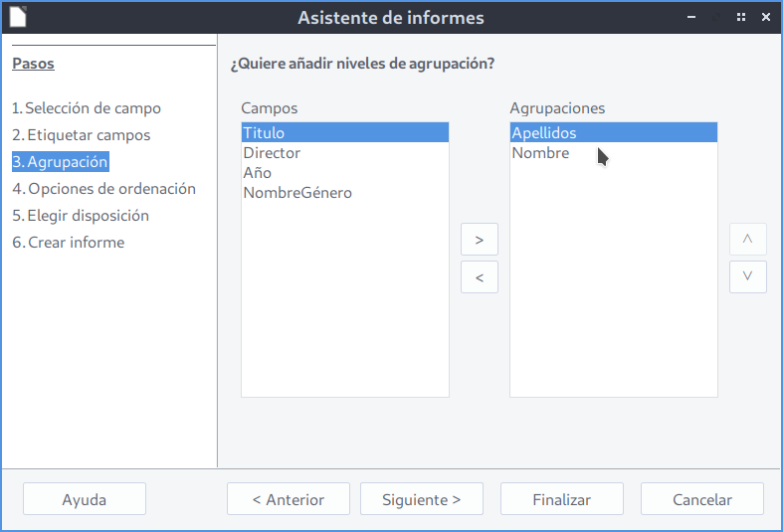Choose the Director field in Campos
Viewport: 783px width, 532px height.
272,153
